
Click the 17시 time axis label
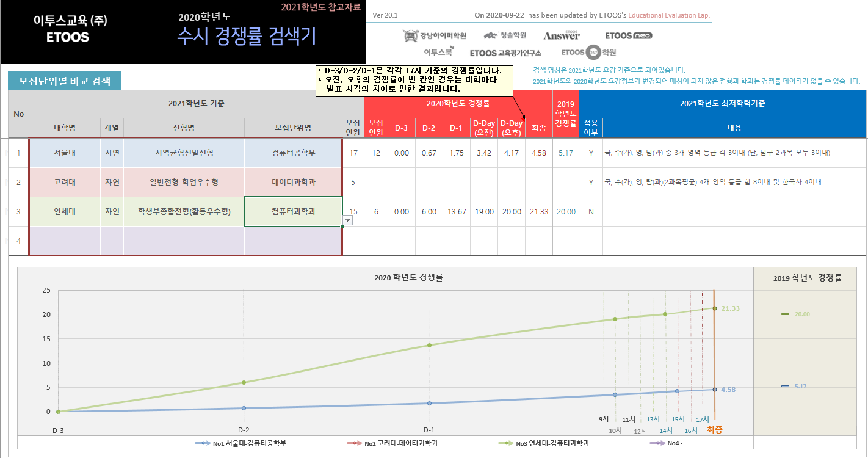(x=703, y=419)
